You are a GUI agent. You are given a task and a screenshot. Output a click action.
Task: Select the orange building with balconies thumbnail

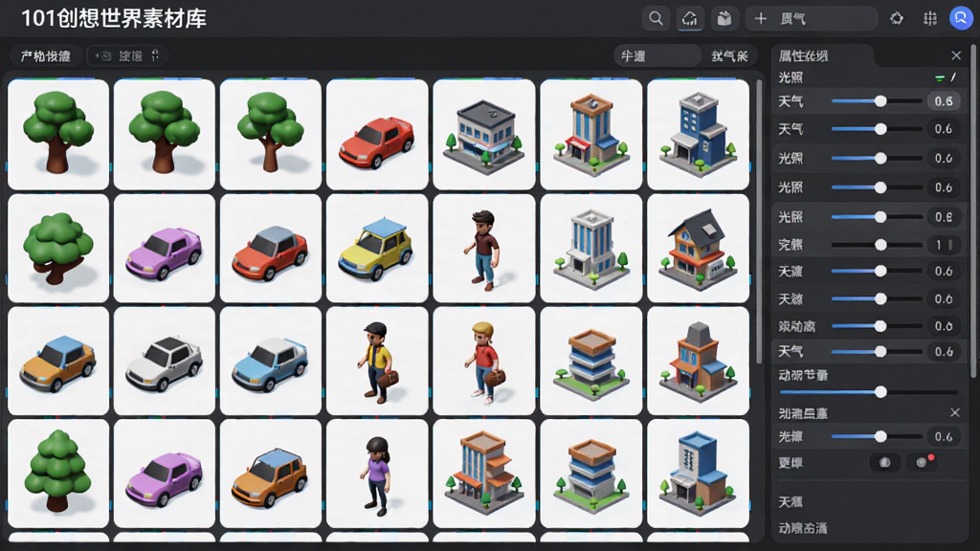click(483, 474)
